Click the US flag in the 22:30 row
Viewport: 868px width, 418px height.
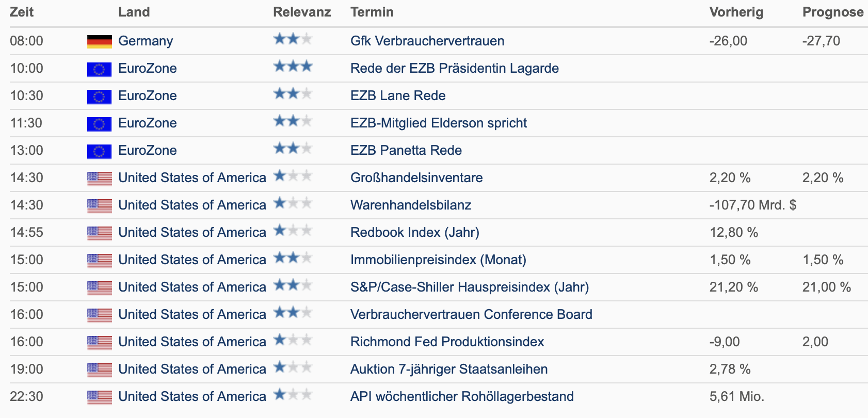(x=100, y=397)
